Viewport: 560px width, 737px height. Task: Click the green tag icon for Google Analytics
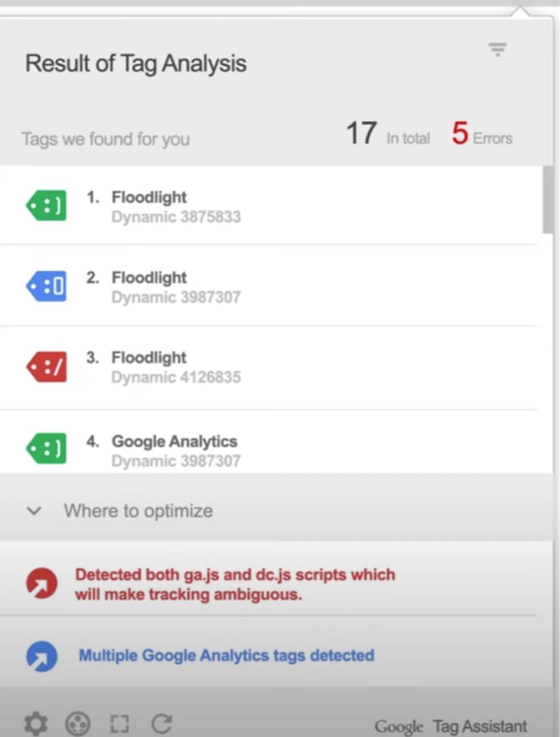[46, 448]
